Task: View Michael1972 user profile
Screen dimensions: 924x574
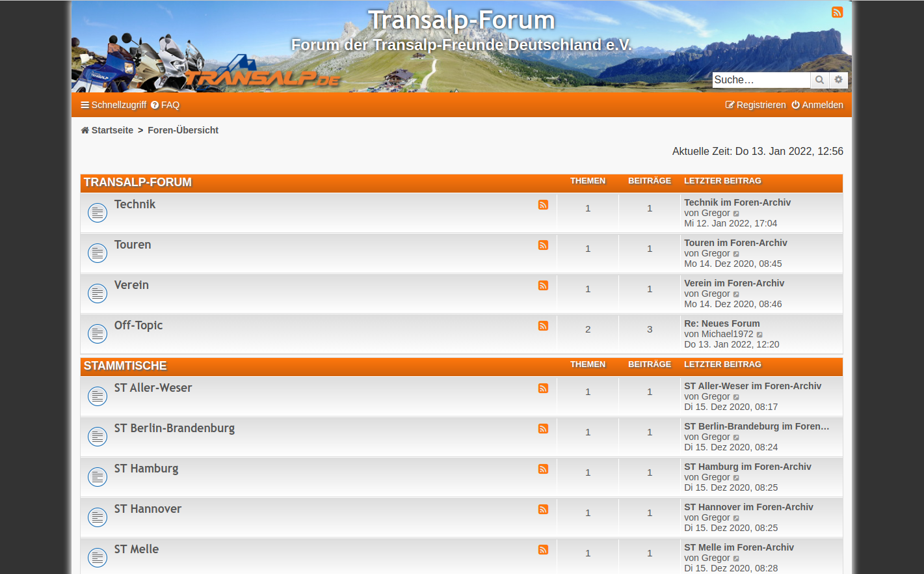Action: click(x=727, y=334)
